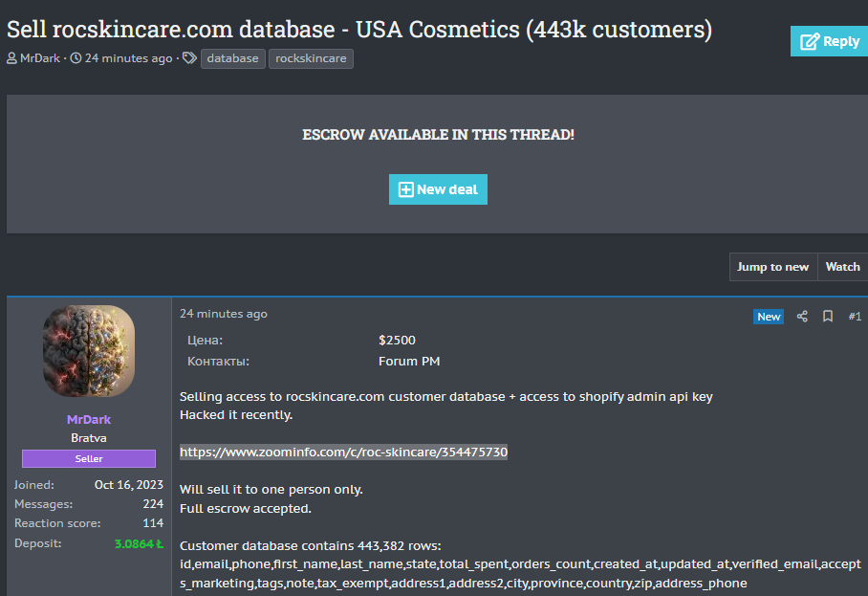The width and height of the screenshot is (868, 596).
Task: Click the Reaction score value 114
Action: pyautogui.click(x=153, y=523)
